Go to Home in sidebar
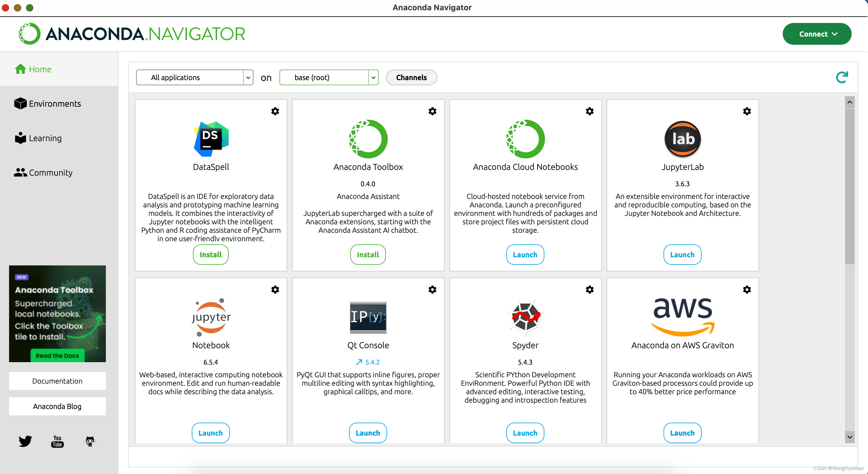 coord(59,69)
